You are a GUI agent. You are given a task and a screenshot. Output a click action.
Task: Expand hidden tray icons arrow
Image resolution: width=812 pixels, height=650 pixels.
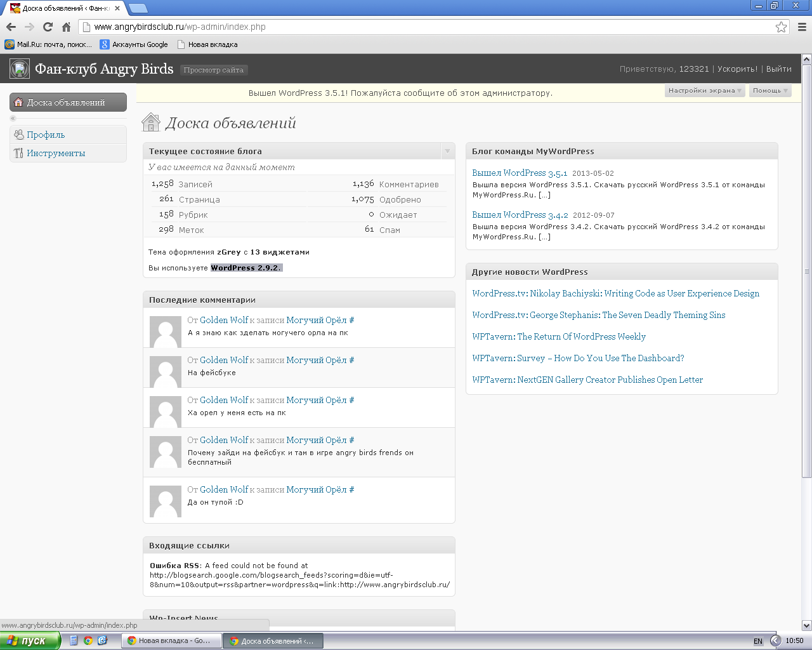coord(775,640)
